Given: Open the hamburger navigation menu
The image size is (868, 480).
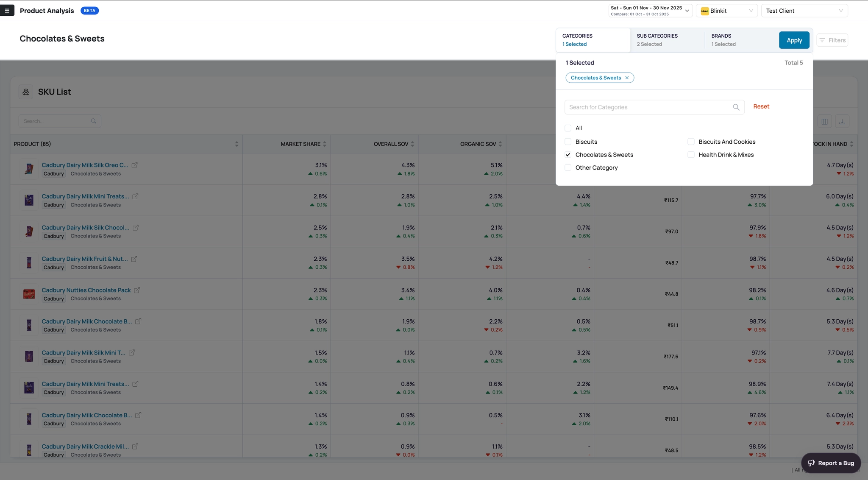Looking at the screenshot, I should click(7, 11).
